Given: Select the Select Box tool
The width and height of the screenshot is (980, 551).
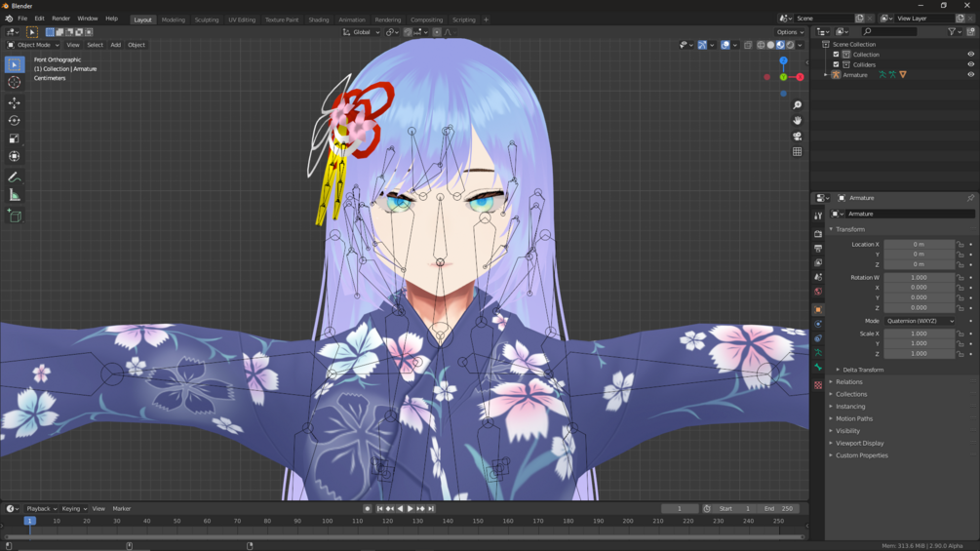Looking at the screenshot, I should point(15,64).
